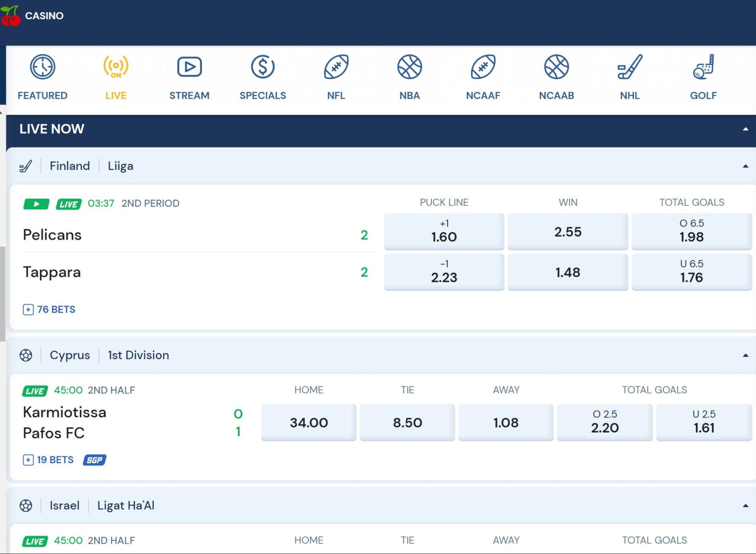756x554 pixels.
Task: Click the LIVE badge under Israel Ligat Ha'Al
Action: click(x=35, y=541)
